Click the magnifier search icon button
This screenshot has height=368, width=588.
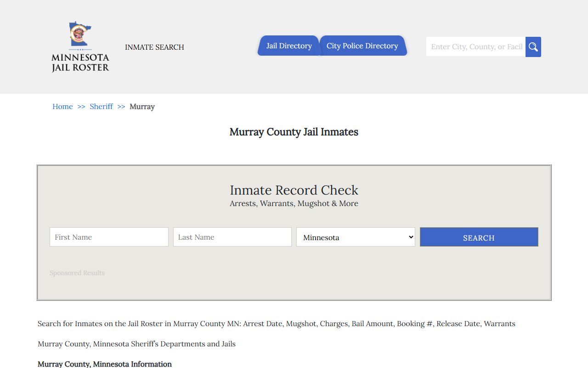(x=533, y=47)
